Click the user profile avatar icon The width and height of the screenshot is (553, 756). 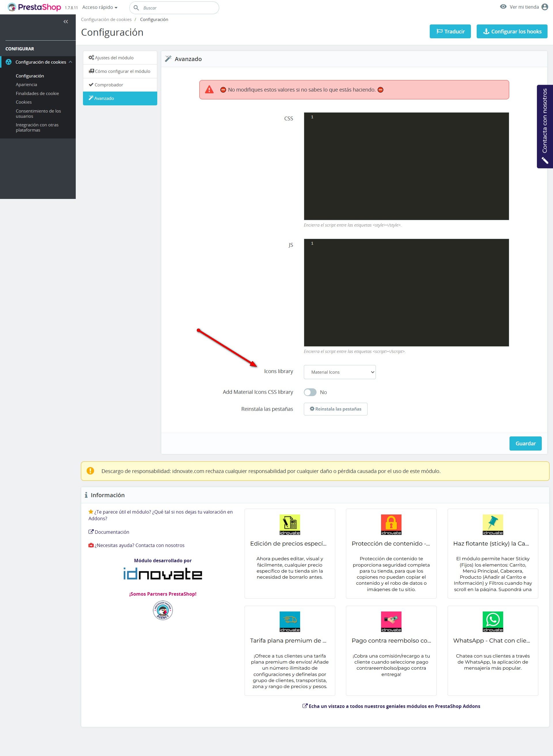[545, 7]
